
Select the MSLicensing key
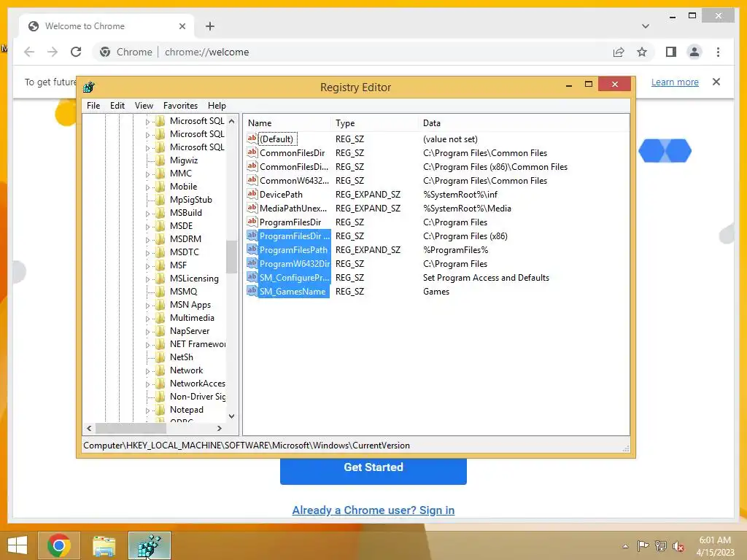coord(194,278)
